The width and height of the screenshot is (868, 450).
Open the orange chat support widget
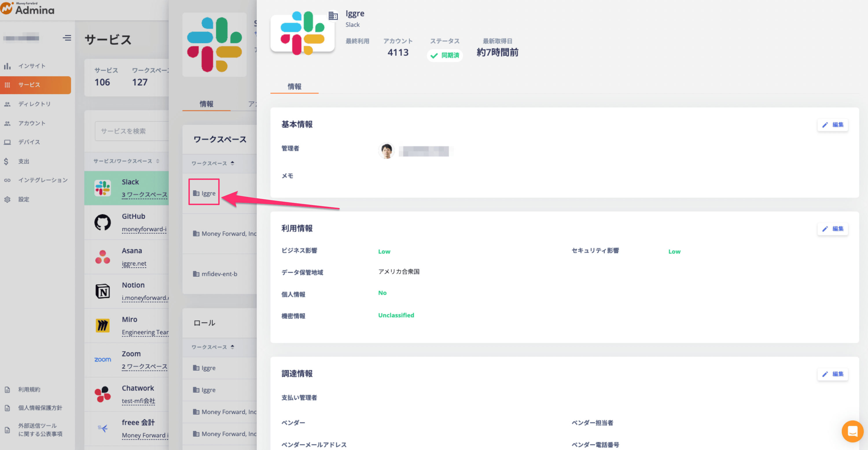[852, 431]
